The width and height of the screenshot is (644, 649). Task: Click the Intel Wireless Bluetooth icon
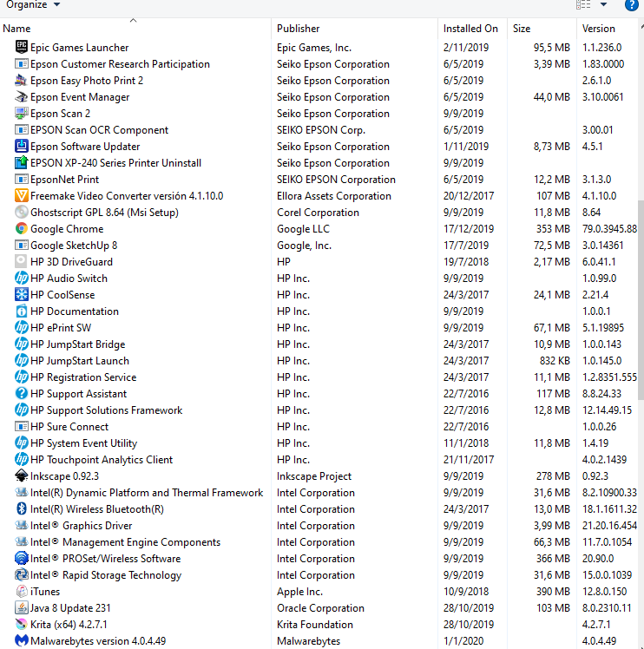[21, 508]
